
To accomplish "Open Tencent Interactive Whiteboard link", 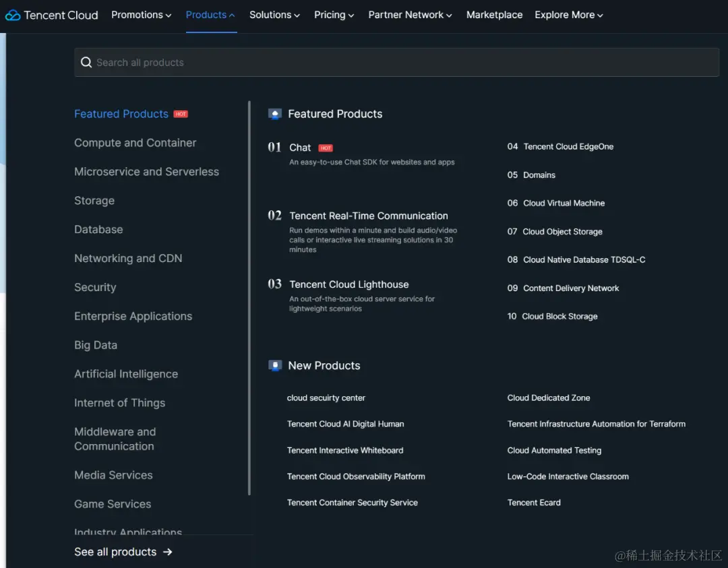I will click(x=345, y=451).
